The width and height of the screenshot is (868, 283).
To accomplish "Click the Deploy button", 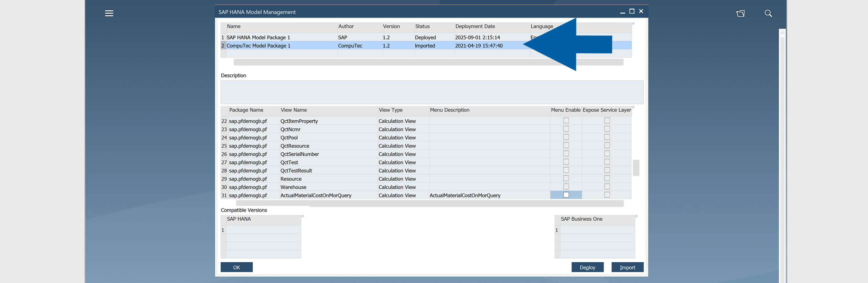I will [587, 267].
